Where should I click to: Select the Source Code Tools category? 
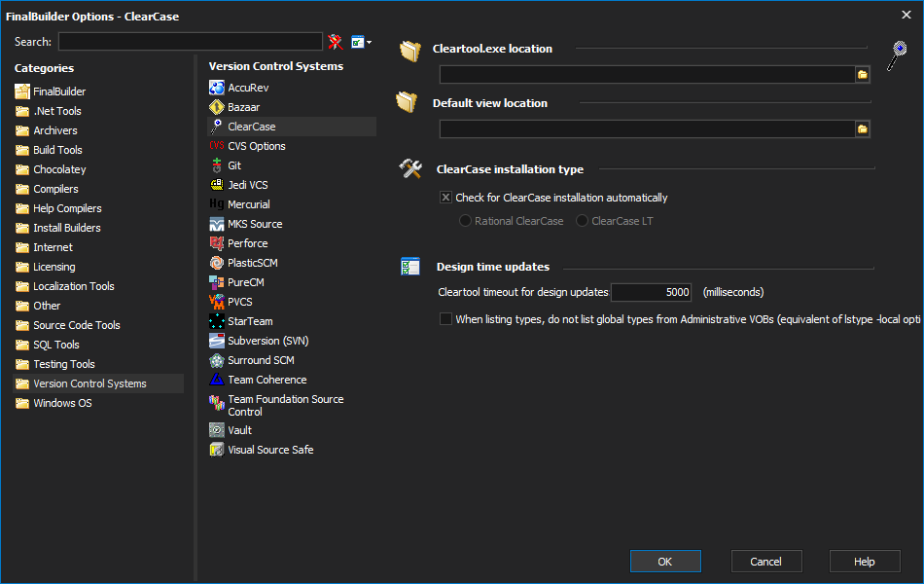(x=76, y=325)
